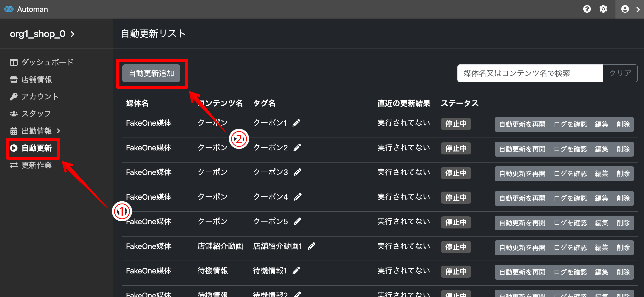Click pencil icon beside クーポン5 tag

pos(297,221)
